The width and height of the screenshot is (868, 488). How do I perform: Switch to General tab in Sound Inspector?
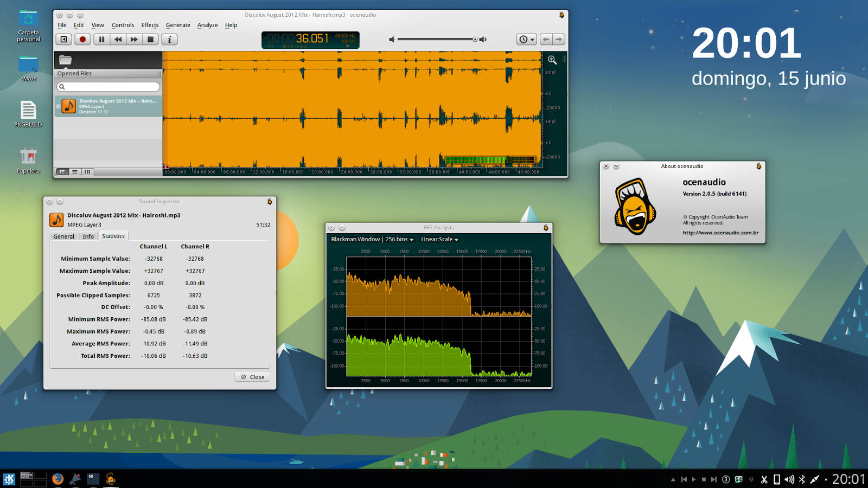63,236
